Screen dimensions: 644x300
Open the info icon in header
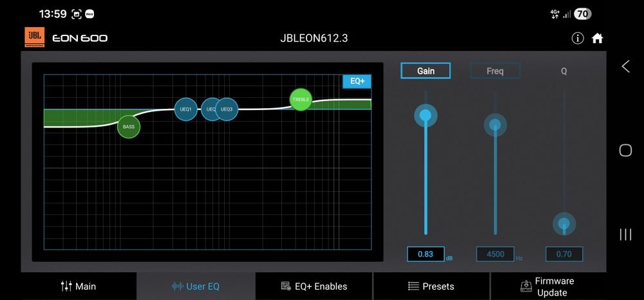point(578,38)
